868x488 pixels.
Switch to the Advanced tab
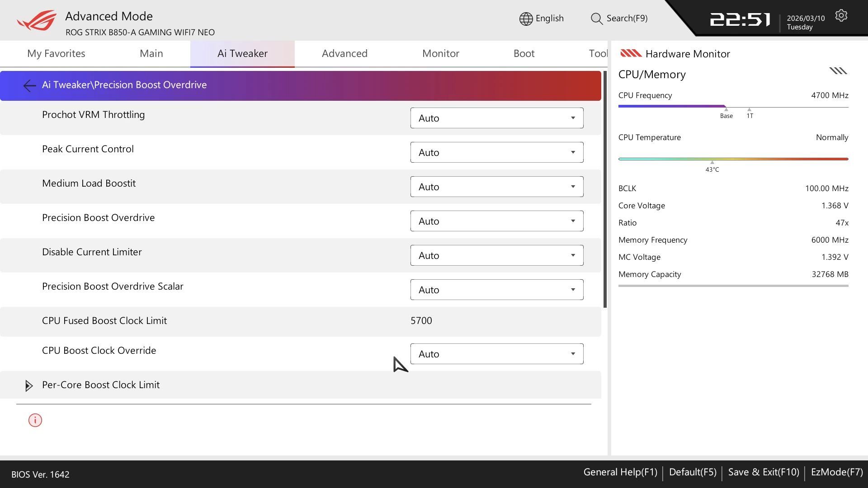[344, 53]
